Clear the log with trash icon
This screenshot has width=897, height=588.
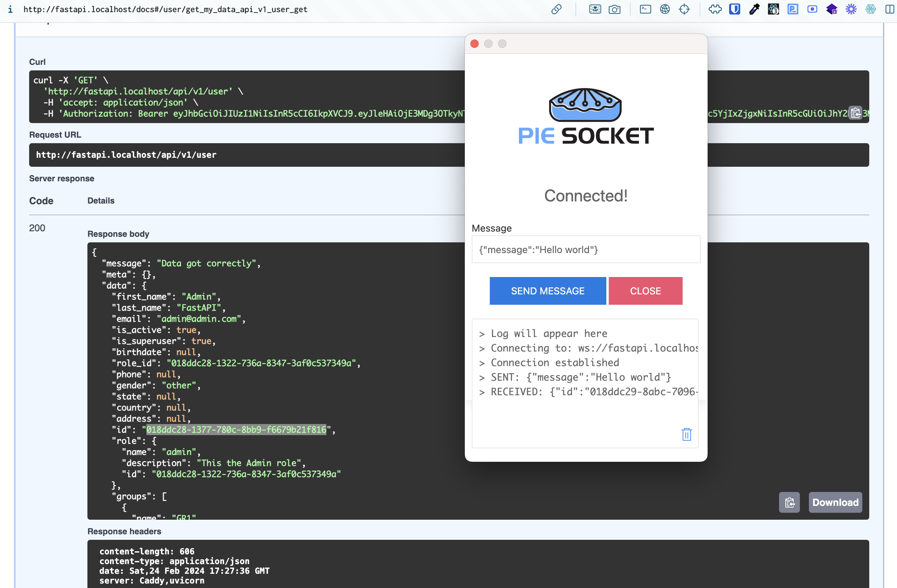tap(686, 434)
